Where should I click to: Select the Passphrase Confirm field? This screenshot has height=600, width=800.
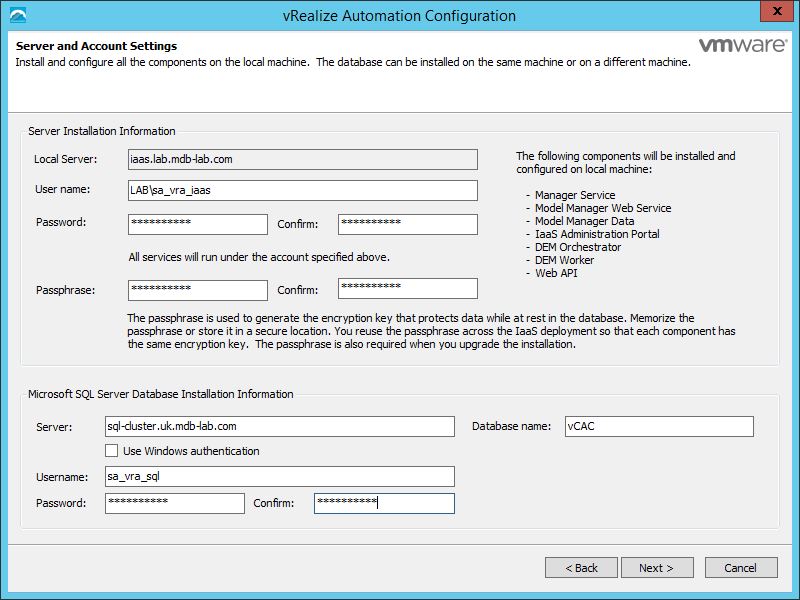[x=407, y=289]
